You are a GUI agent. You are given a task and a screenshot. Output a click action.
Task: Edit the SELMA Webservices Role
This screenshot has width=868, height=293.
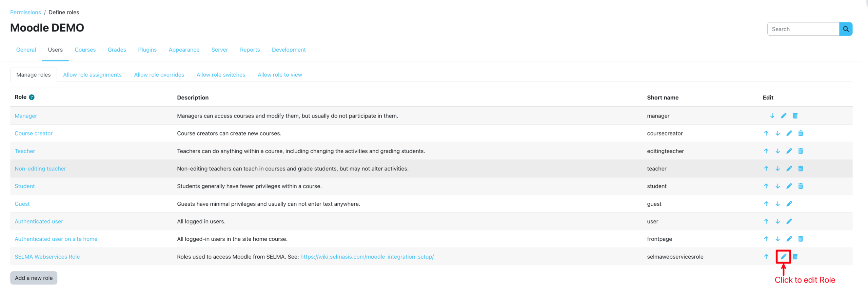point(783,257)
